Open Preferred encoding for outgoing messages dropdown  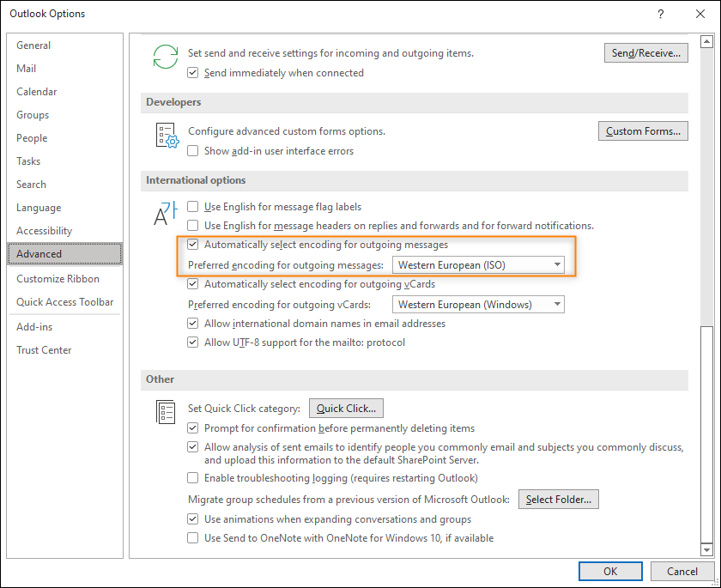(x=478, y=264)
